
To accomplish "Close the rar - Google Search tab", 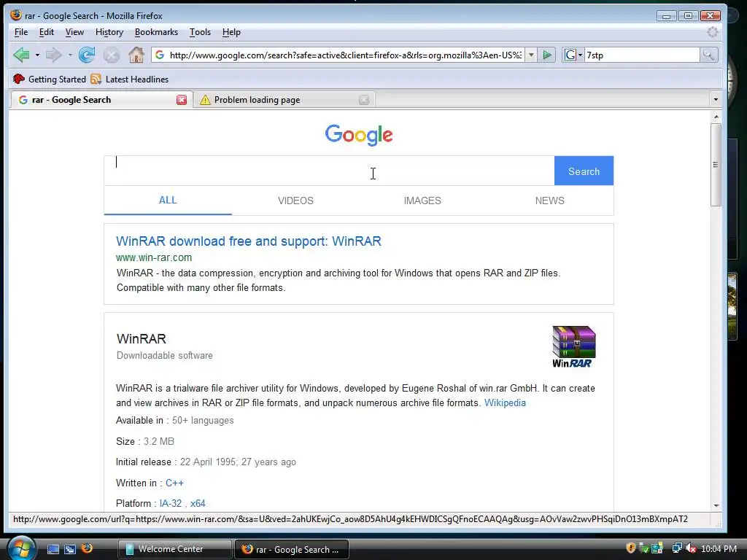I will coord(182,99).
